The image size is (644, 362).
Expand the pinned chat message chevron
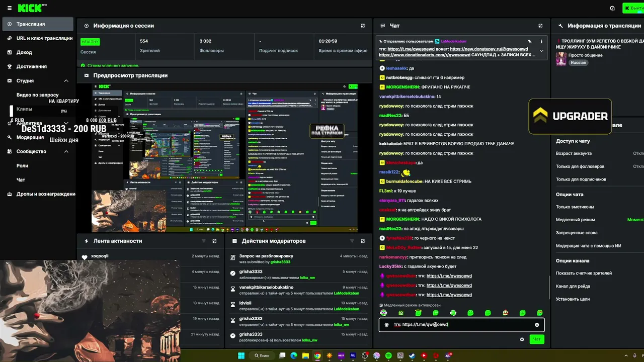(x=541, y=51)
